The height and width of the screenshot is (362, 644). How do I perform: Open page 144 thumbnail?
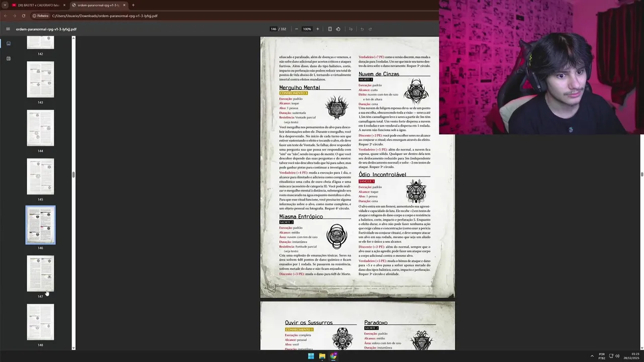(40, 128)
